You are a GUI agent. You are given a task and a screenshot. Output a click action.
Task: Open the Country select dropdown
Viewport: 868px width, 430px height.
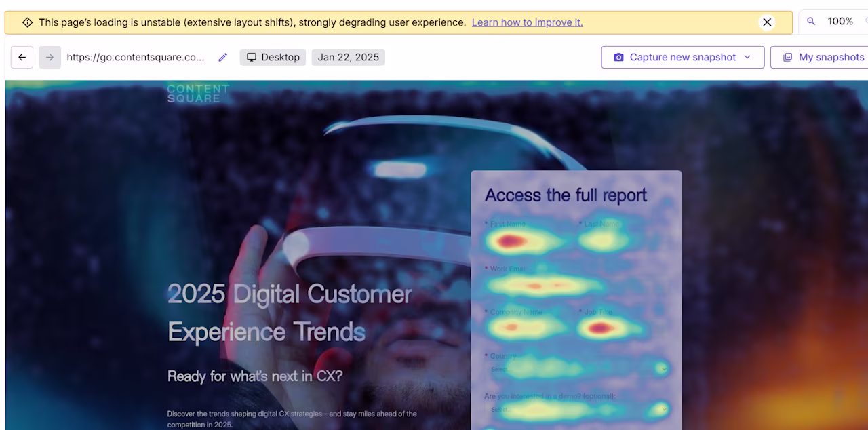(578, 369)
